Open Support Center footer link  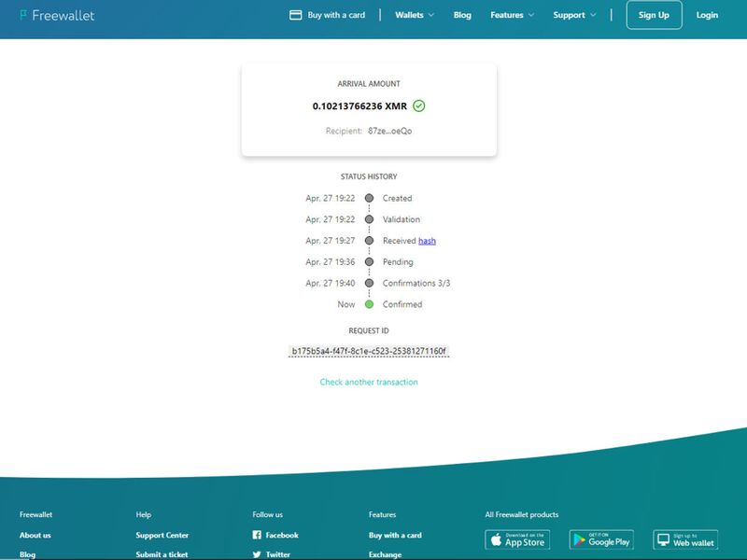pos(162,535)
